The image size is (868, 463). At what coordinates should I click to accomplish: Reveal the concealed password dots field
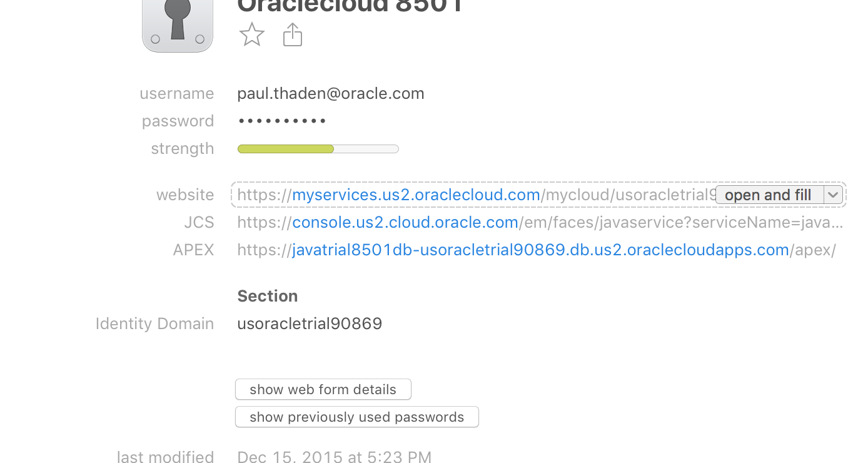click(282, 121)
